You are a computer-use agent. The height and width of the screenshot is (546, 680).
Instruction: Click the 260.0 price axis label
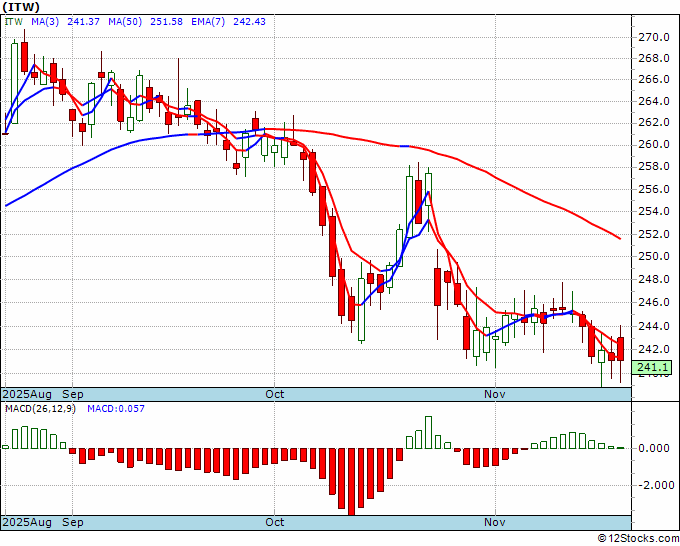(x=654, y=144)
